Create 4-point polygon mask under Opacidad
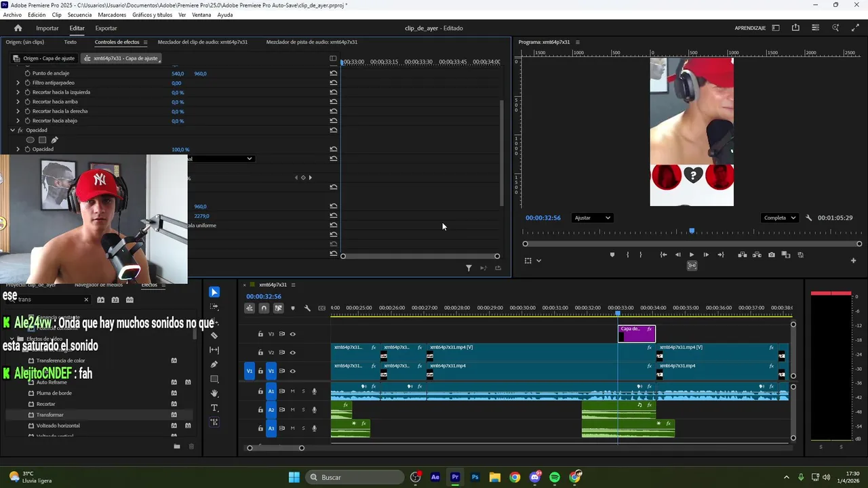The image size is (868, 488). [x=42, y=140]
